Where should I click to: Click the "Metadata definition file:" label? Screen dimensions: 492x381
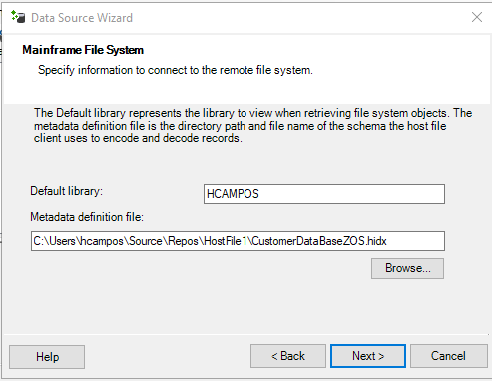pos(87,217)
